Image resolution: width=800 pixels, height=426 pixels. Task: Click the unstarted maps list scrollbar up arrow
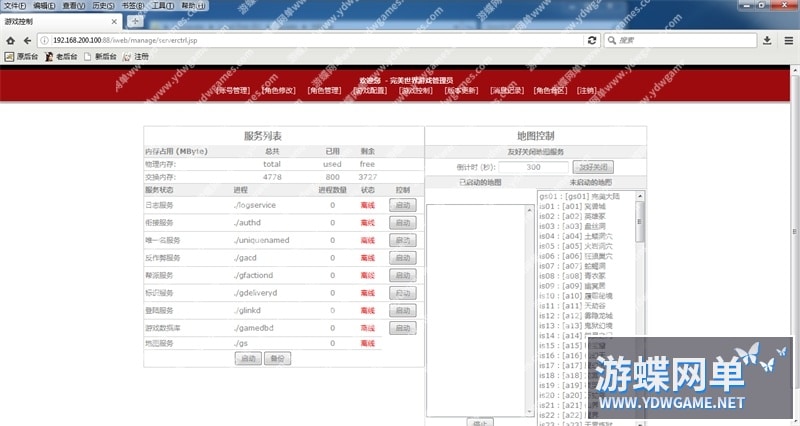tap(640, 196)
